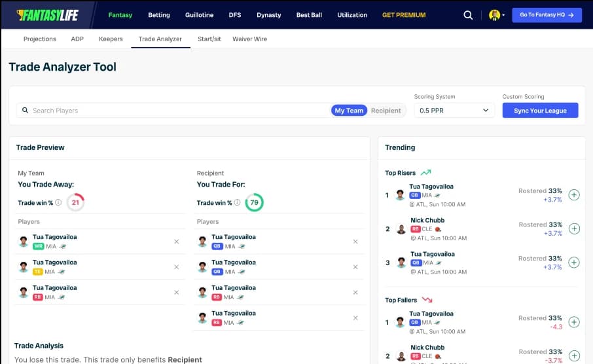
Task: Open Tua Tagovailoa name in Top Fallers #1
Action: click(431, 314)
